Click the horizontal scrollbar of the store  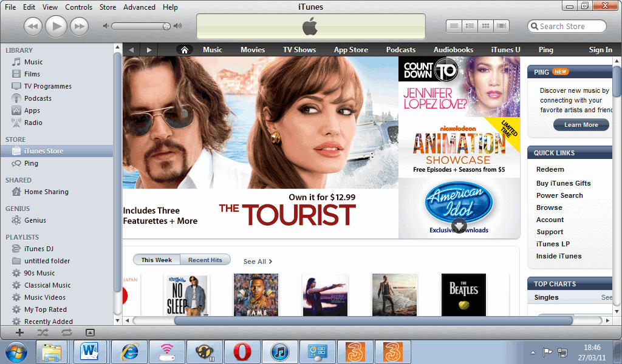pyautogui.click(x=373, y=320)
